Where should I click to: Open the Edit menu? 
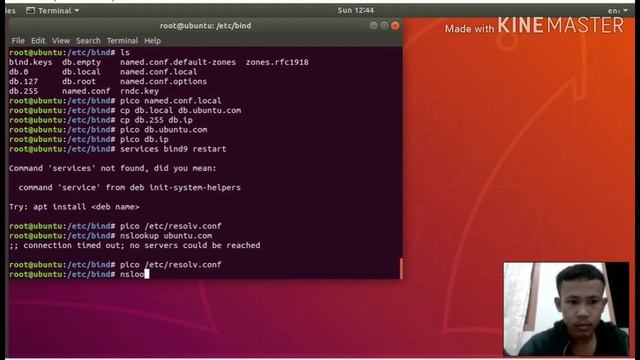pos(38,41)
